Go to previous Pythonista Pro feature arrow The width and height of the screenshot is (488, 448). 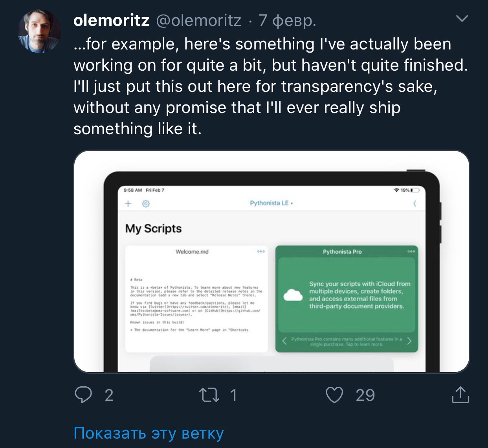pyautogui.click(x=284, y=341)
